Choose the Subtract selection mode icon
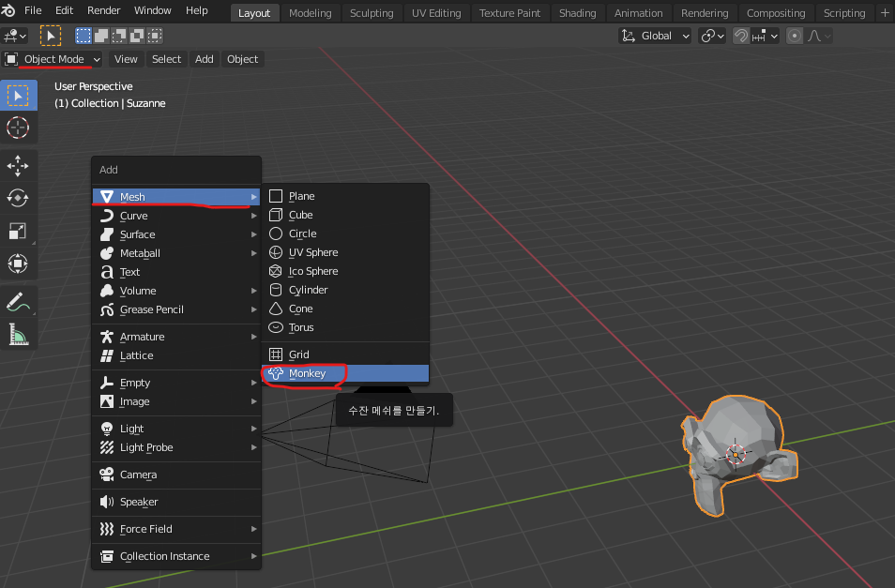This screenshot has width=895, height=588. 119,36
